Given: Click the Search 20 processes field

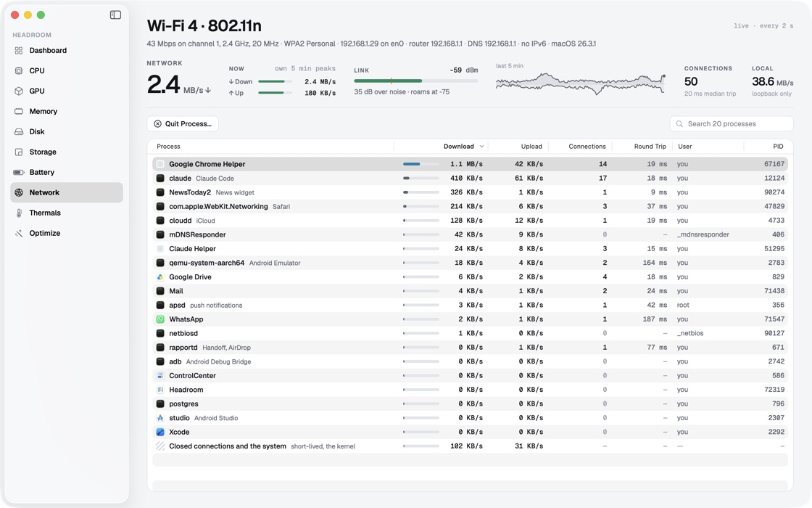Looking at the screenshot, I should pos(732,124).
